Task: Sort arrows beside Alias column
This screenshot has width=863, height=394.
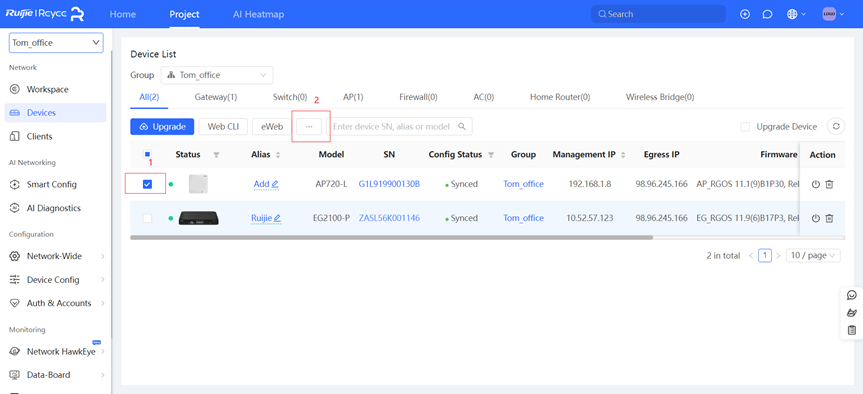Action: click(x=278, y=155)
